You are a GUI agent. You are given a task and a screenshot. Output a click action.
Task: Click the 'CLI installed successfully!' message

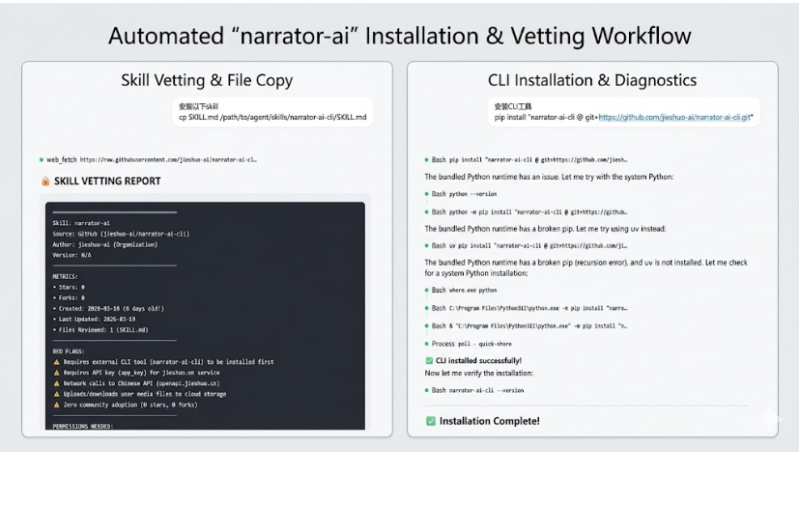click(x=478, y=360)
